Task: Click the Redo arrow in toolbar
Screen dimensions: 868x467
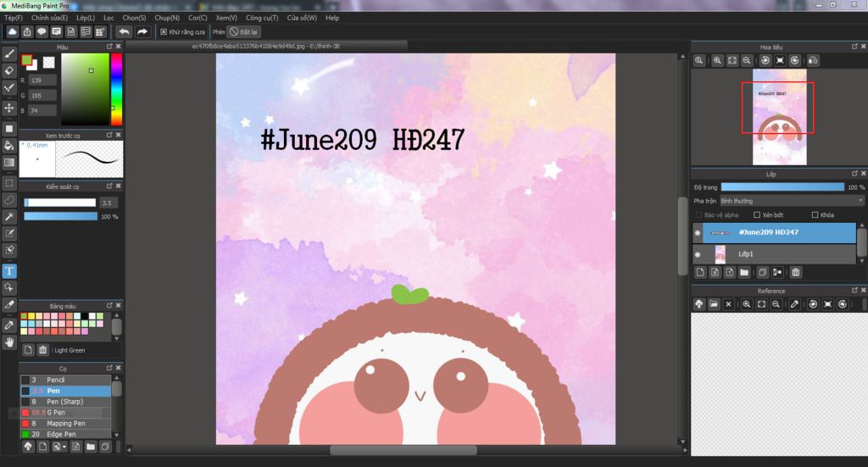Action: tap(142, 32)
